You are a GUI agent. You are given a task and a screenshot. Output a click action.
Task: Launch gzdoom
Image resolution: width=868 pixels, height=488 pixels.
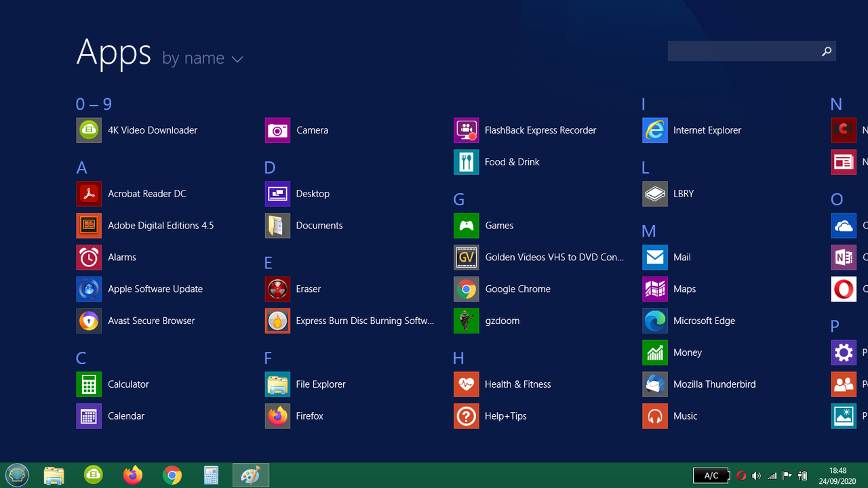coord(487,321)
